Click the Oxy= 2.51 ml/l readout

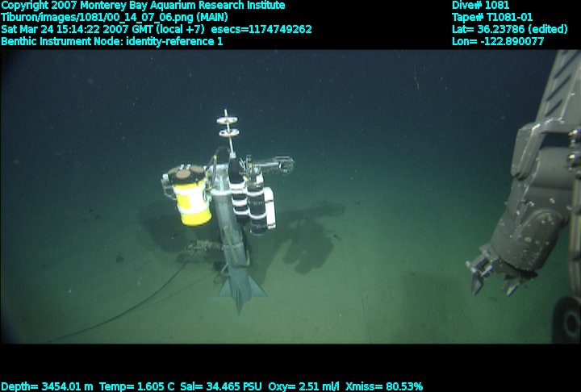pyautogui.click(x=303, y=386)
